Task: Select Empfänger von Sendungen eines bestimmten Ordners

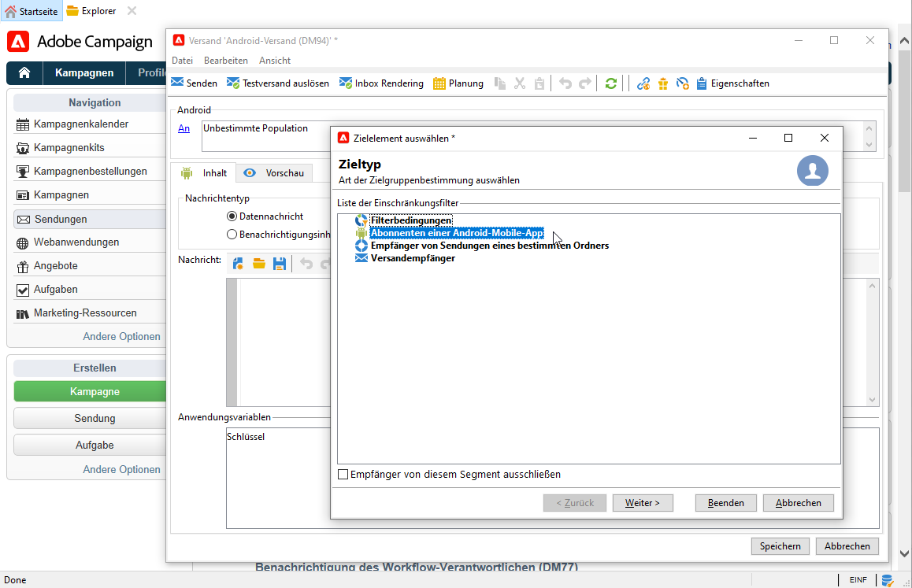Action: point(490,246)
